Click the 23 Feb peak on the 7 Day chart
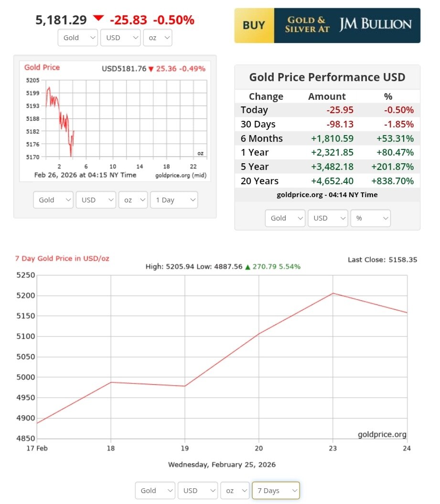The image size is (440, 504). coord(333,293)
